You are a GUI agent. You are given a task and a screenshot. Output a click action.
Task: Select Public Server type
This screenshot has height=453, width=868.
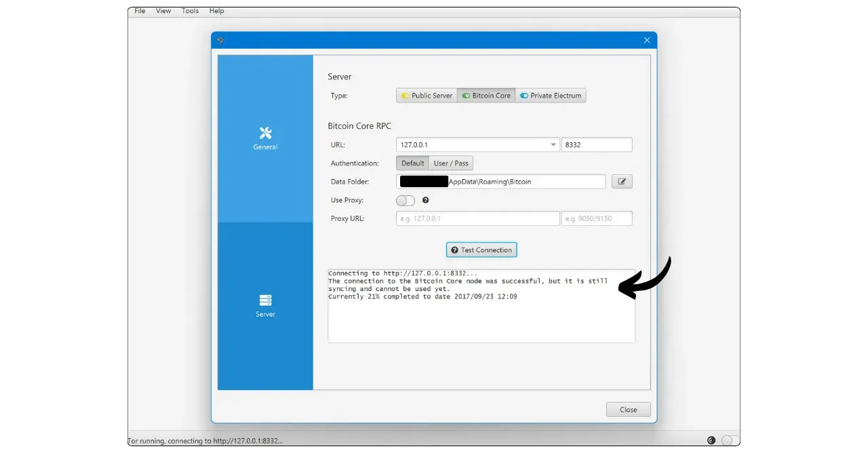[427, 96]
